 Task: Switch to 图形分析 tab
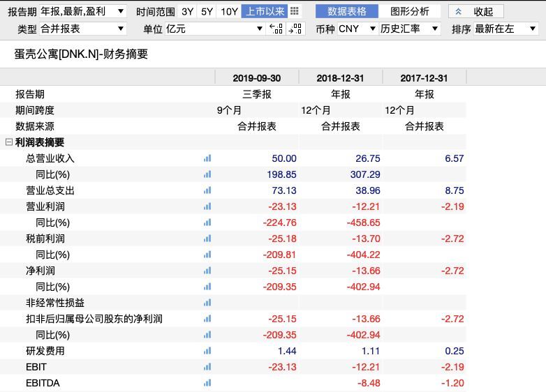409,11
